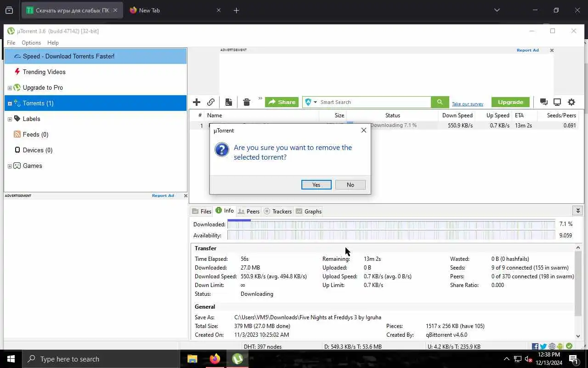
Task: Switch to the Trackers tab
Action: [277, 211]
